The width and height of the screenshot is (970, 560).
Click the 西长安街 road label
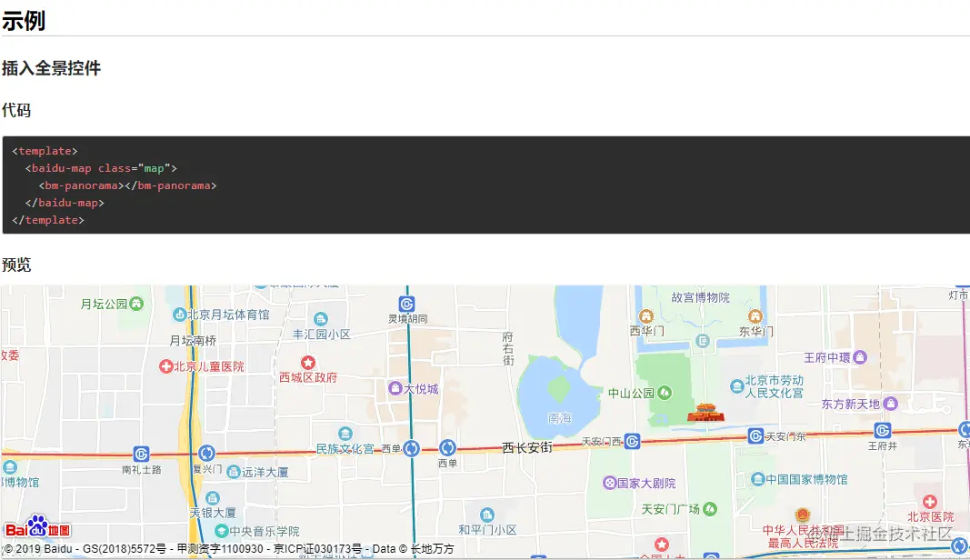[x=527, y=447]
